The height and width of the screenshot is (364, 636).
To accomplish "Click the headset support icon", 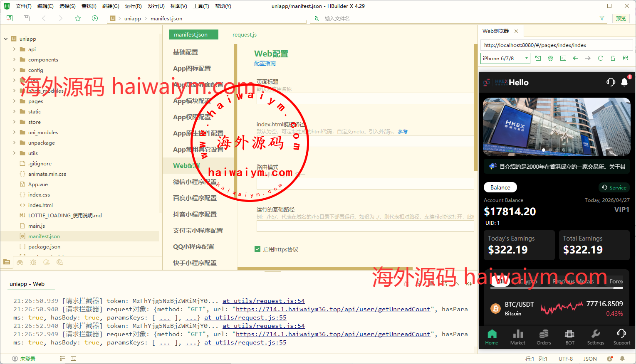I will coord(611,82).
